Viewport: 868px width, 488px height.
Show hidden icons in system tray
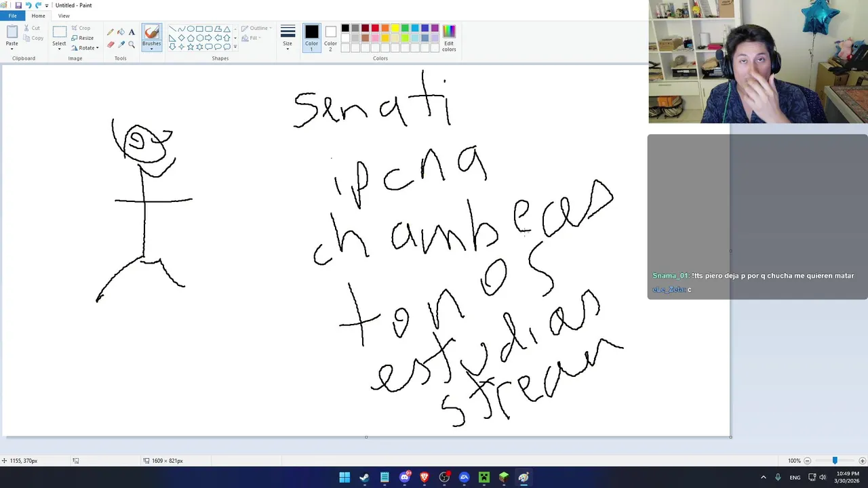pos(763,477)
